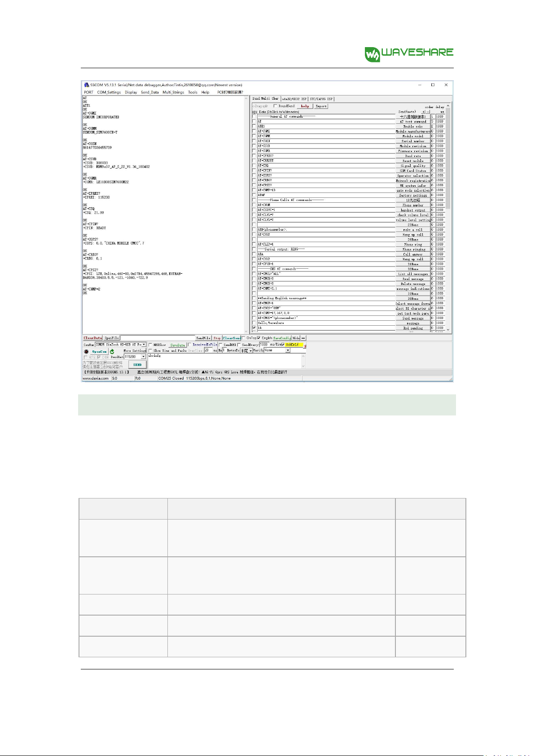Click the SendEvery interval field showing 1000
Image resolution: width=535 pixels, height=756 pixels.
tap(263, 345)
